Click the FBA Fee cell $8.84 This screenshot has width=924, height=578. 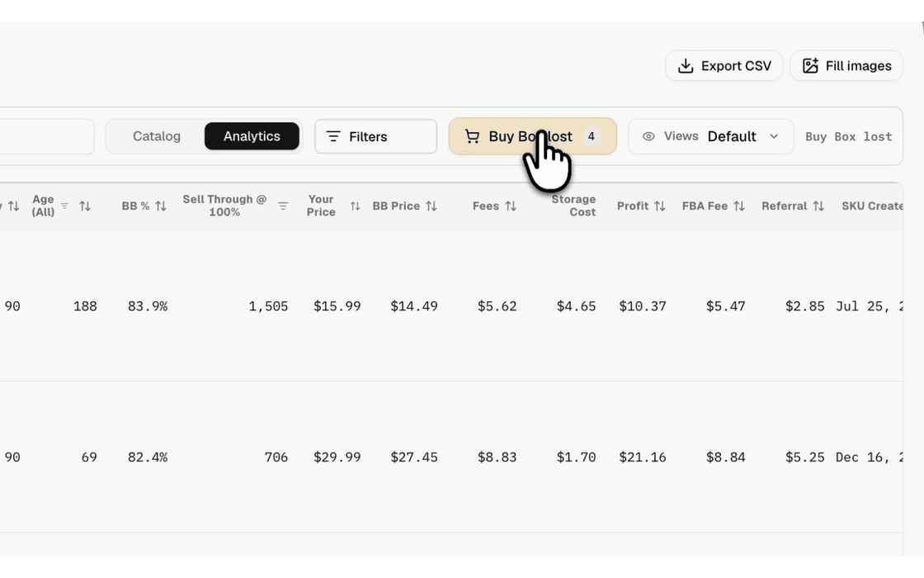tap(726, 457)
